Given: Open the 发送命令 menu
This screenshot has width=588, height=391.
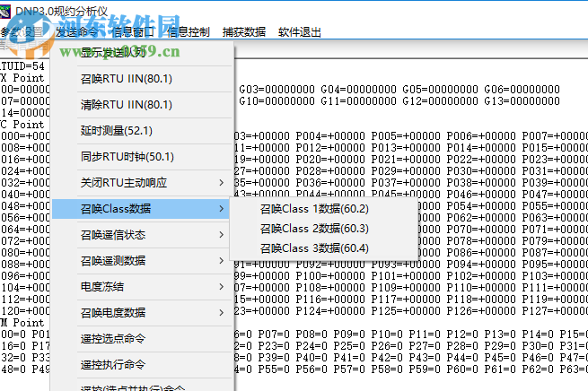Looking at the screenshot, I should [77, 32].
